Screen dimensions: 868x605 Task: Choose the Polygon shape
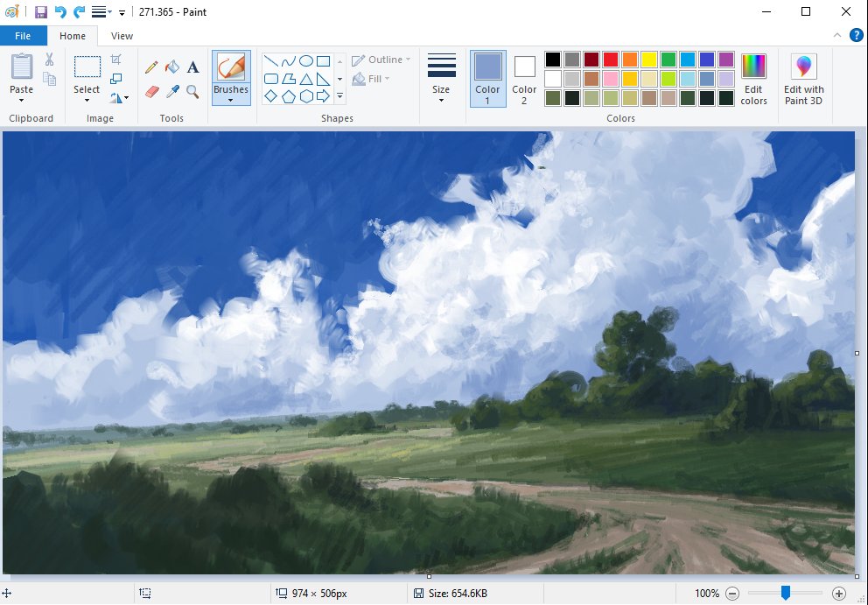click(288, 79)
